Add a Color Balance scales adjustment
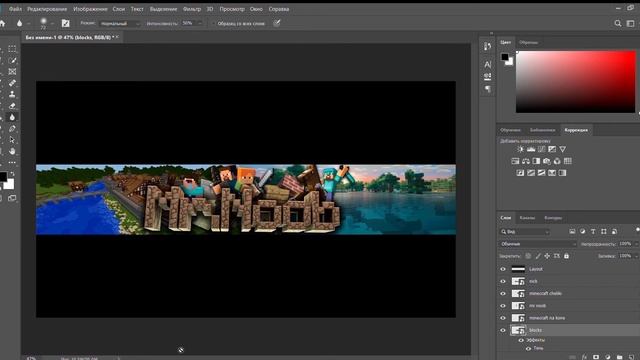Screen dimensions: 640x360 click(526, 161)
